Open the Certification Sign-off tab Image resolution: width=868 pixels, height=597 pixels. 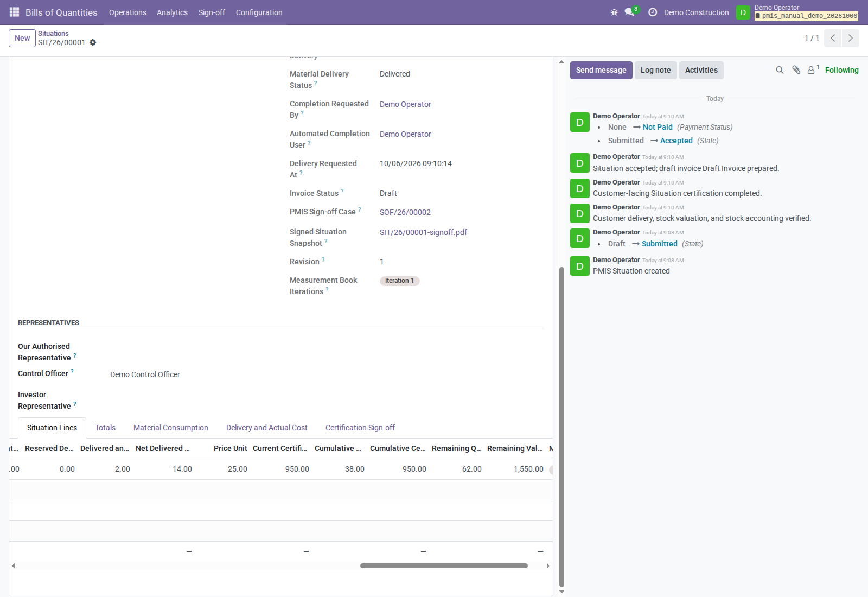point(360,428)
